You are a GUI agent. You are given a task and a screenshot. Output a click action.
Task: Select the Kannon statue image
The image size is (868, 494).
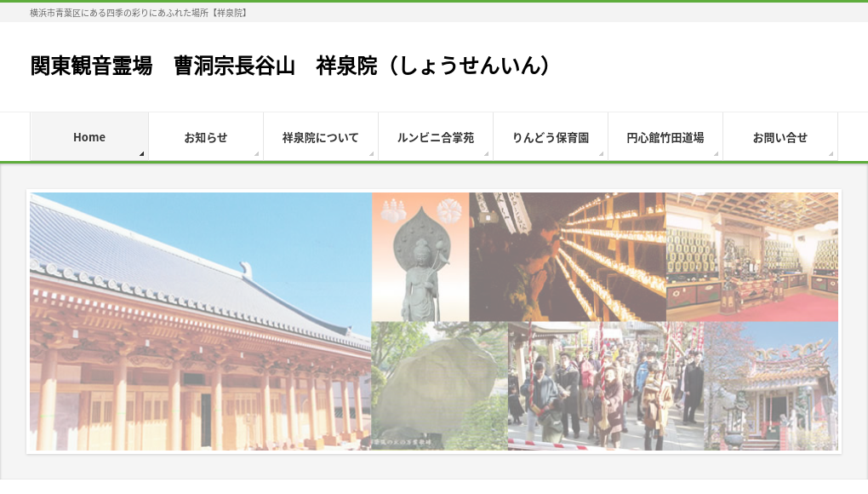(x=419, y=256)
